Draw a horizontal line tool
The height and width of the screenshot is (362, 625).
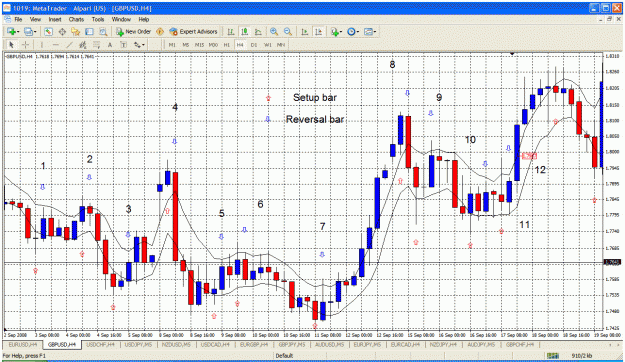56,45
